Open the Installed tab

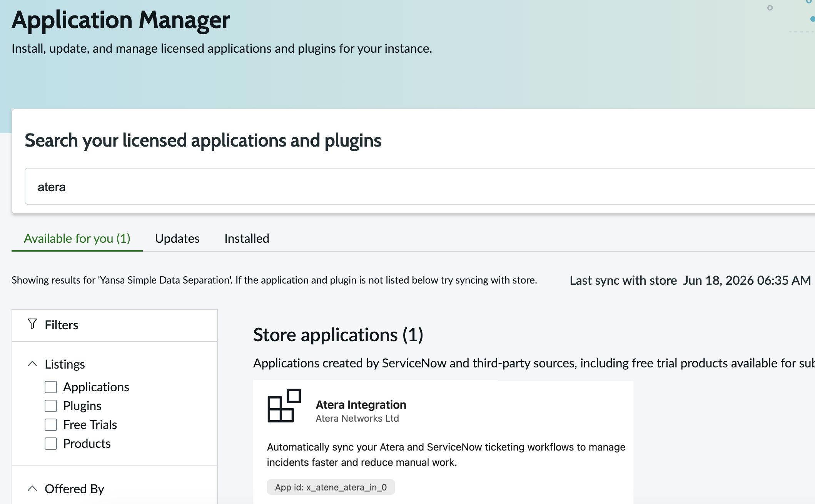tap(247, 239)
